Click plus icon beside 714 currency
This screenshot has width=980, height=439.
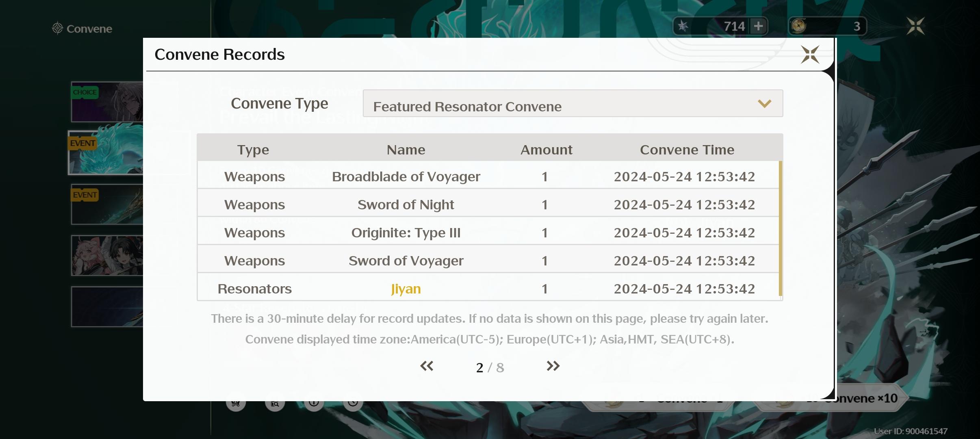point(758,26)
